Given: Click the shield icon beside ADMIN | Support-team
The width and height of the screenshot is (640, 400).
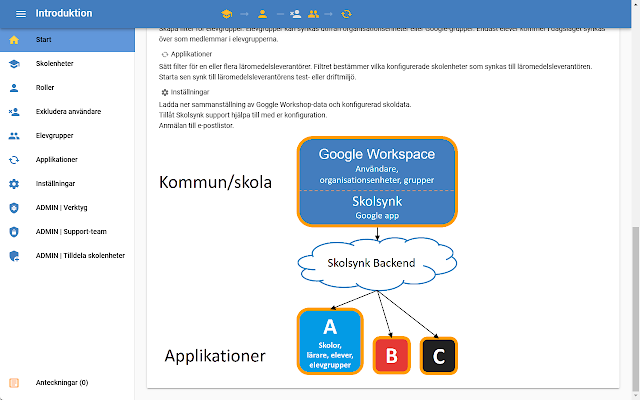Looking at the screenshot, I should tap(14, 232).
